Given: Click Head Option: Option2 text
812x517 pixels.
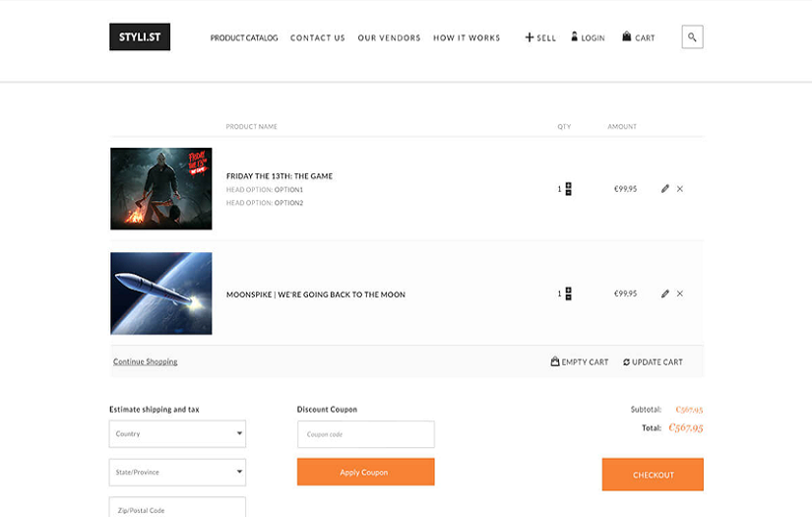Looking at the screenshot, I should point(265,203).
